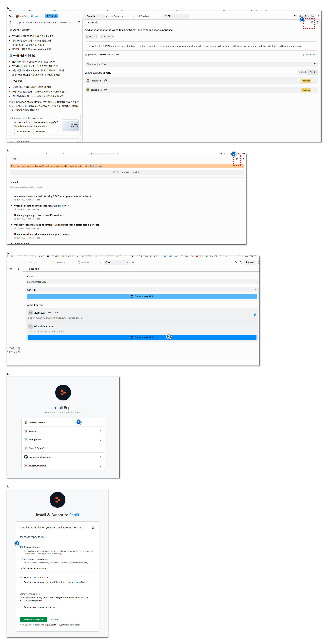Copy the index.html file path icon

(x=105, y=81)
